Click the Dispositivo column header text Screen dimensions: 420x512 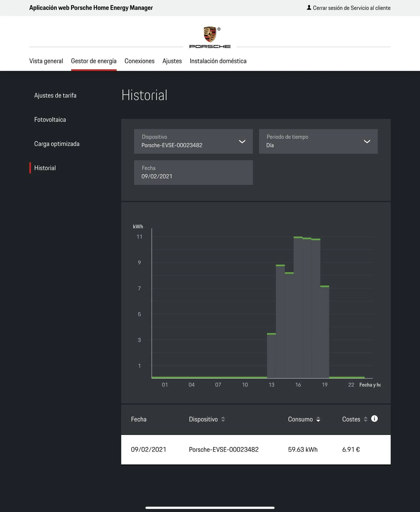tap(203, 419)
